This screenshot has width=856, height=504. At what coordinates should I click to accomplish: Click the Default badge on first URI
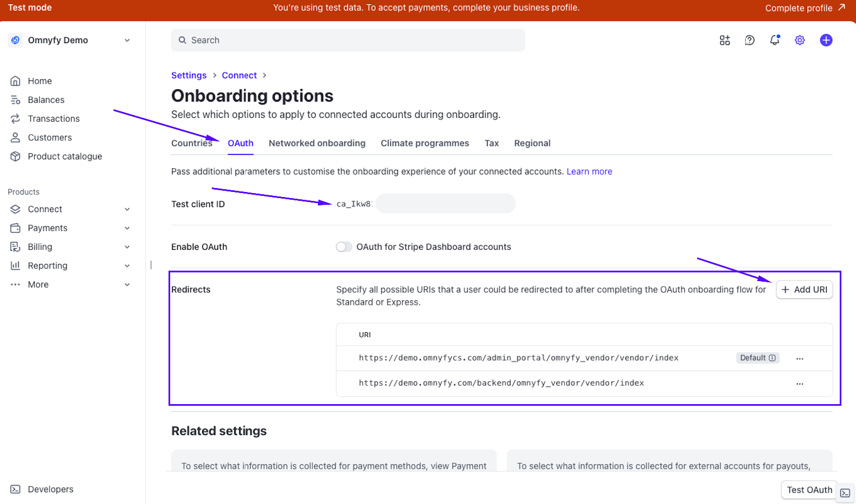click(758, 358)
